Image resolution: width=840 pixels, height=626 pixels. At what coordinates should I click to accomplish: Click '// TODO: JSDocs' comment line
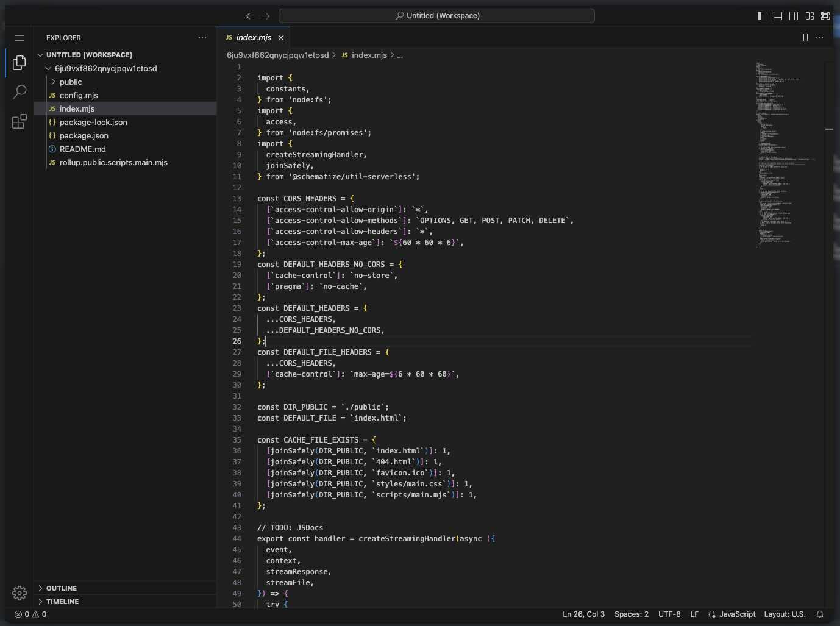[290, 528]
